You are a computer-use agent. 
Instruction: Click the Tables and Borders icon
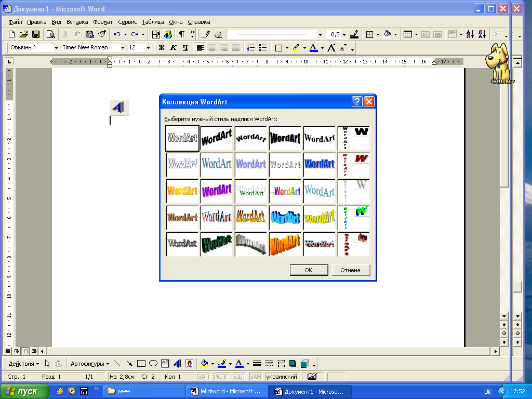(x=156, y=34)
